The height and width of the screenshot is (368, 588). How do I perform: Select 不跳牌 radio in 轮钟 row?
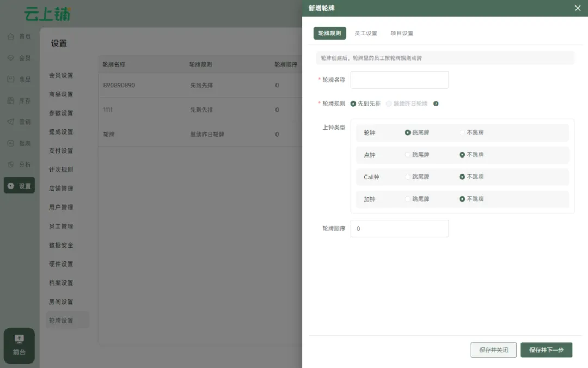pyautogui.click(x=462, y=132)
